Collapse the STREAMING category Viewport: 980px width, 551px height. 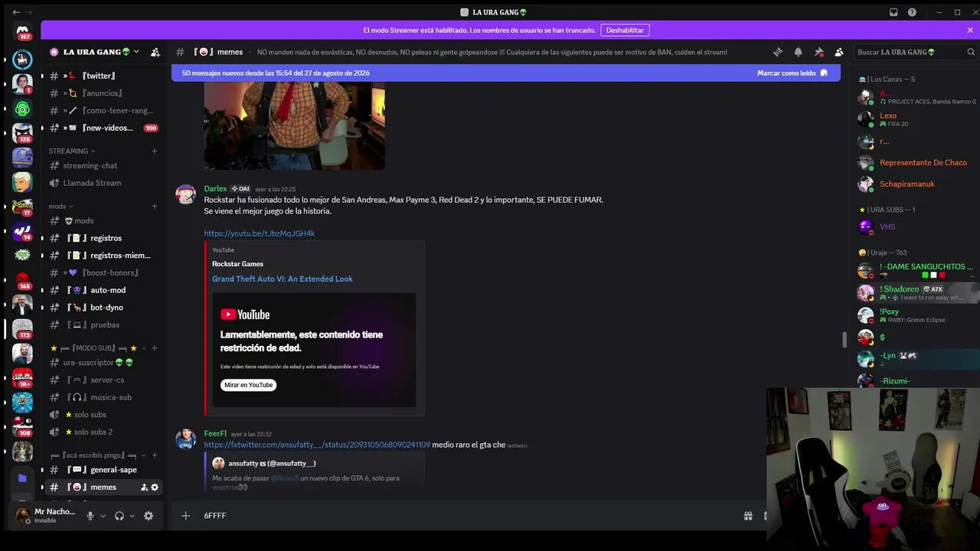point(72,151)
